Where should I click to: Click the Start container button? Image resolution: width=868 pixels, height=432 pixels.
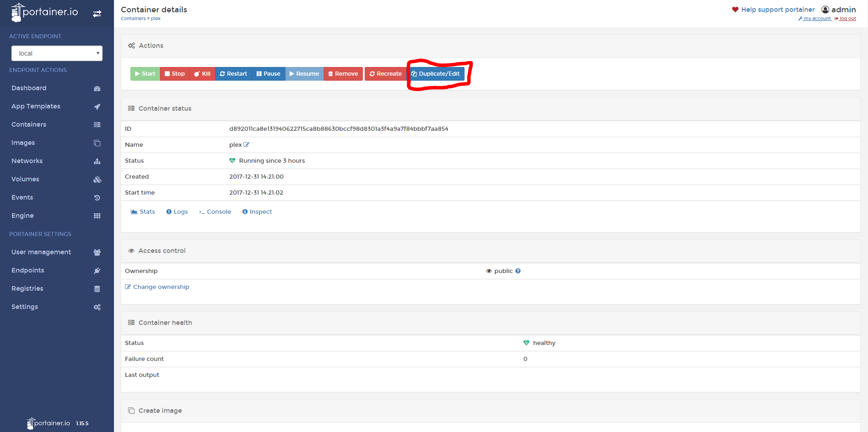coord(145,74)
